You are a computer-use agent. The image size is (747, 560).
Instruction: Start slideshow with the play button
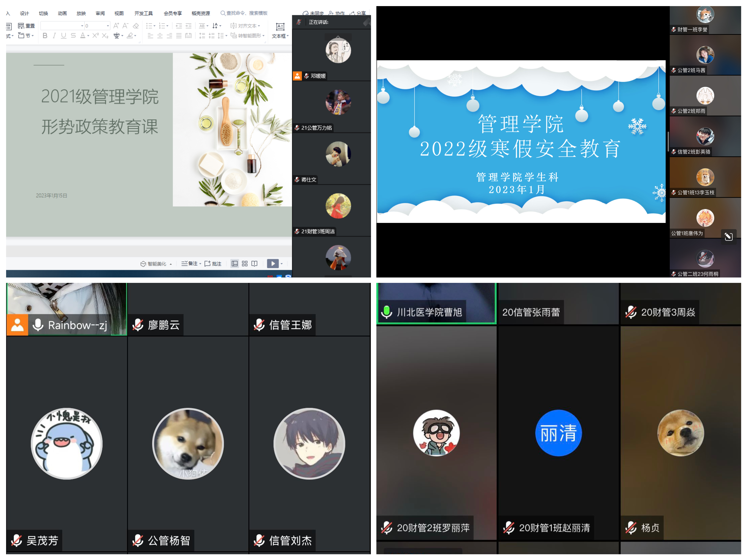(x=273, y=264)
